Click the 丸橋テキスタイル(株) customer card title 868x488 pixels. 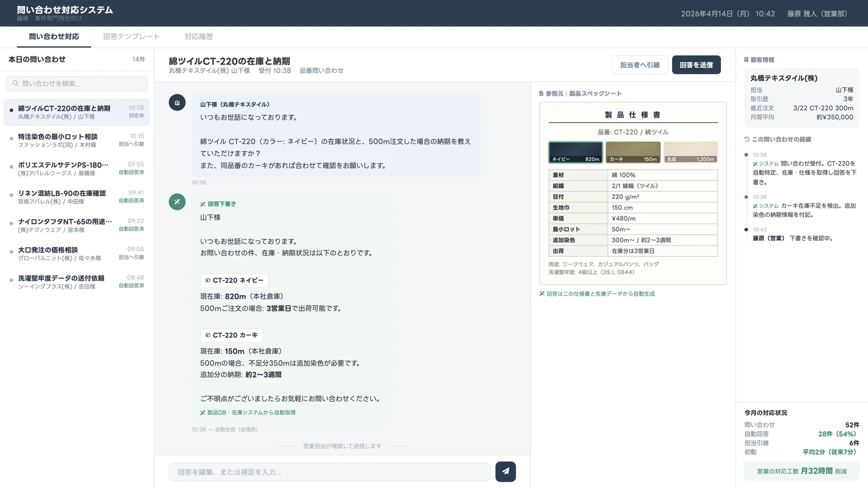click(784, 78)
